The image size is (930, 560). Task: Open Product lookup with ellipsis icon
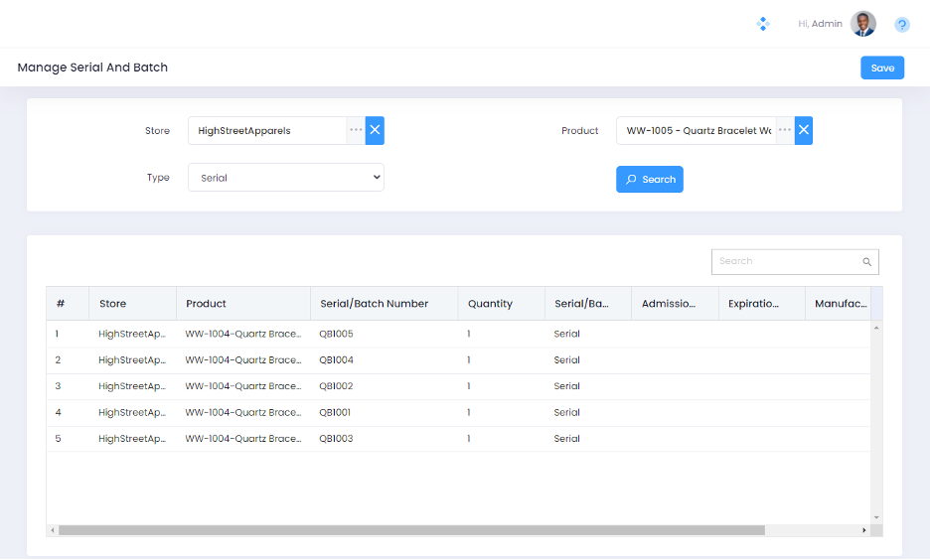[784, 130]
